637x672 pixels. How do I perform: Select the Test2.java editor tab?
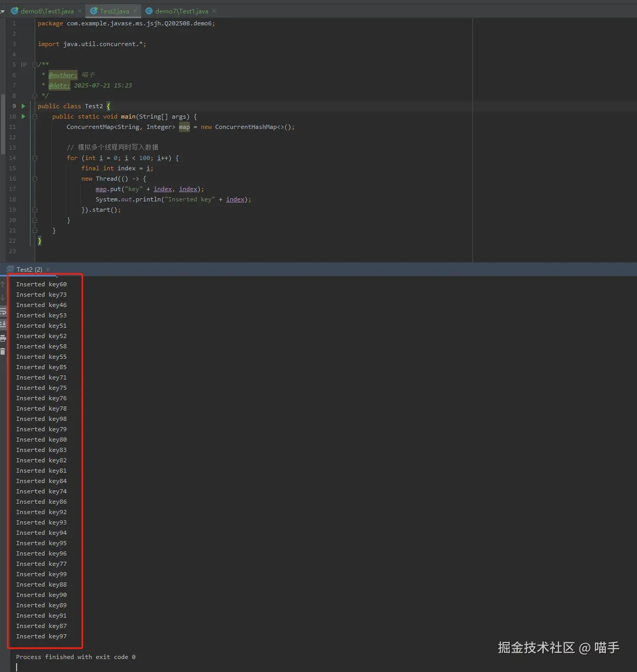coord(114,11)
